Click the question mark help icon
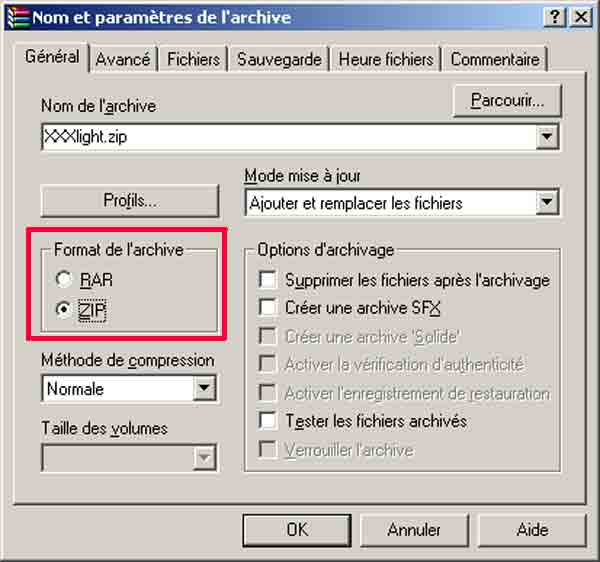Viewport: 600px width, 562px height. pos(554,17)
